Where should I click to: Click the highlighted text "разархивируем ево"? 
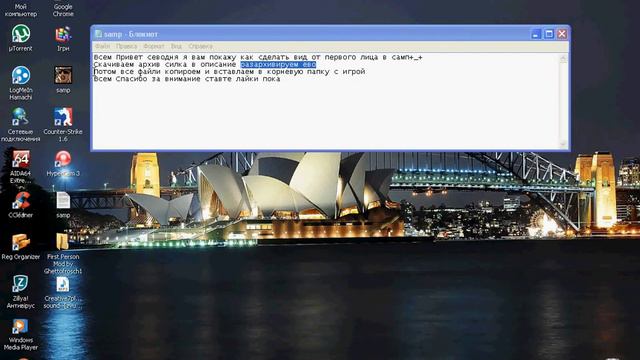(278, 64)
